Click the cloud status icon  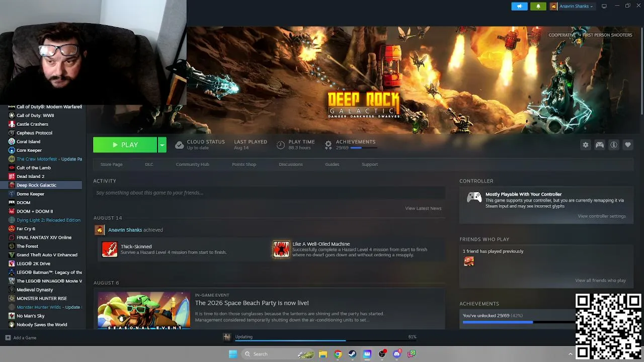coord(179,145)
